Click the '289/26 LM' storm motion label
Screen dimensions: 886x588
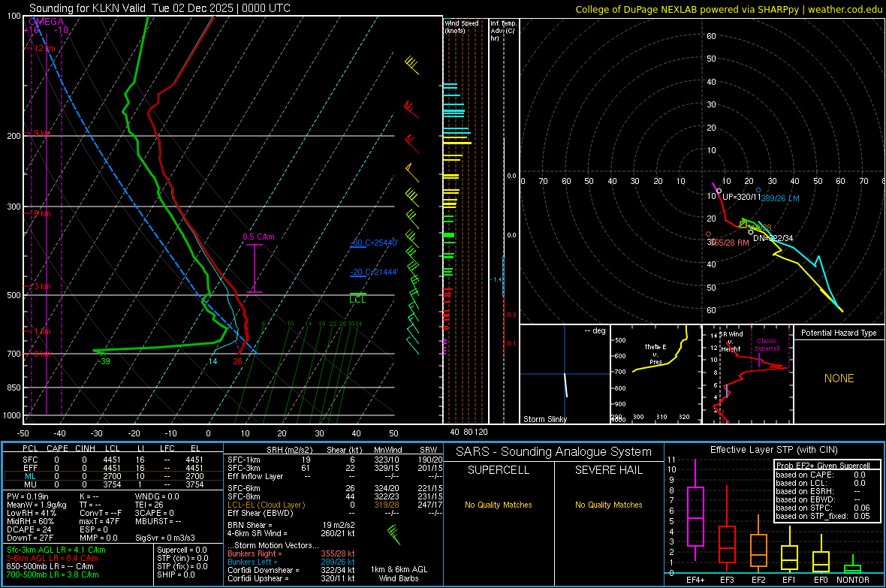tap(780, 198)
